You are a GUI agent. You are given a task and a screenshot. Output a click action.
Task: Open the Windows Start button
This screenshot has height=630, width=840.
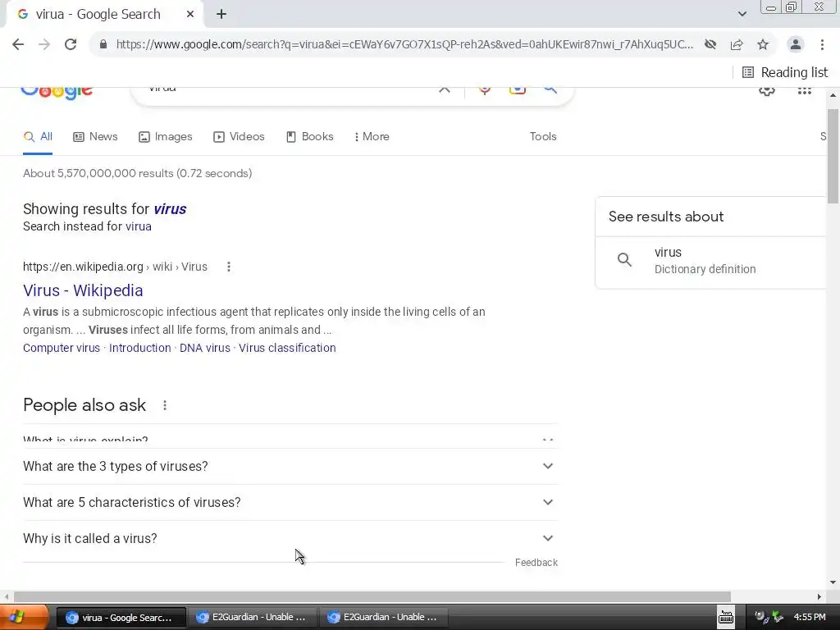pos(24,617)
